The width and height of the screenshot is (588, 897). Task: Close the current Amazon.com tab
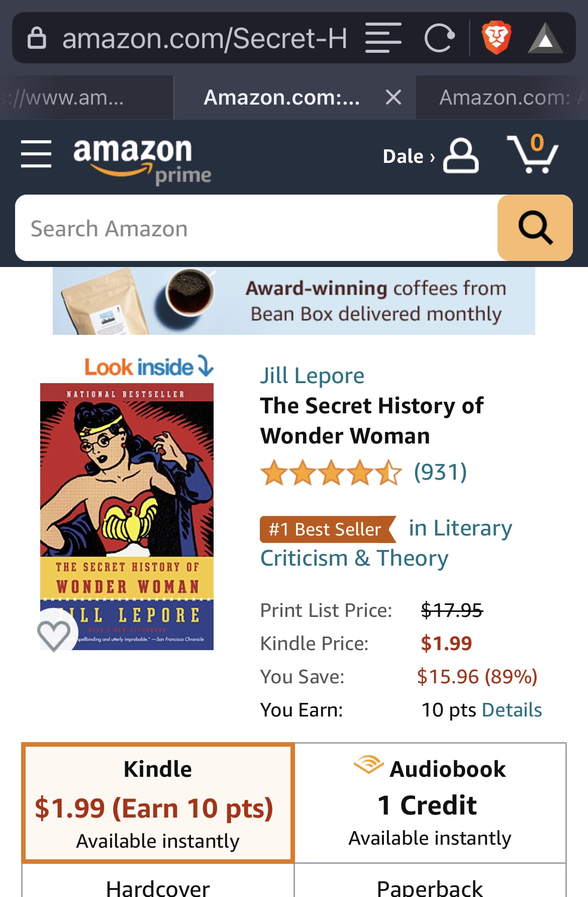394,97
